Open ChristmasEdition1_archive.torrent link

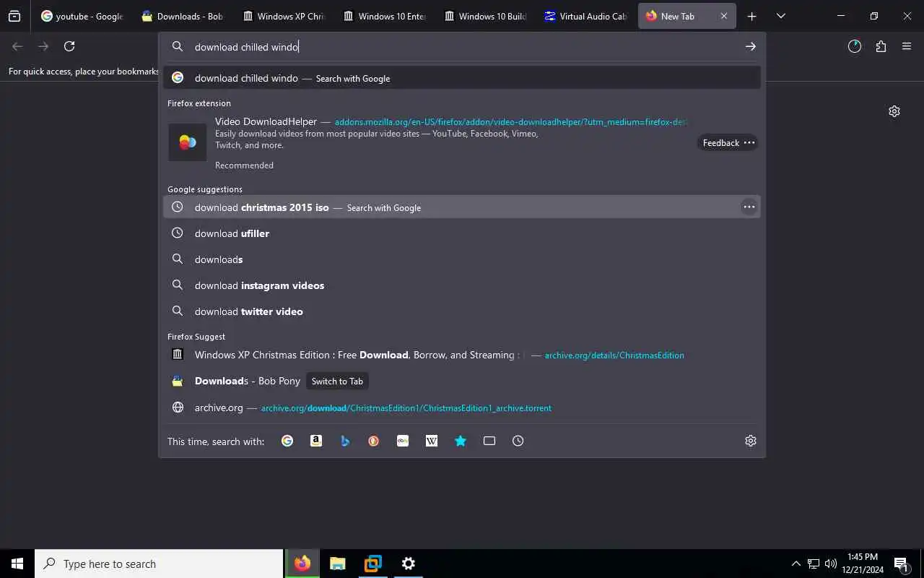(406, 408)
